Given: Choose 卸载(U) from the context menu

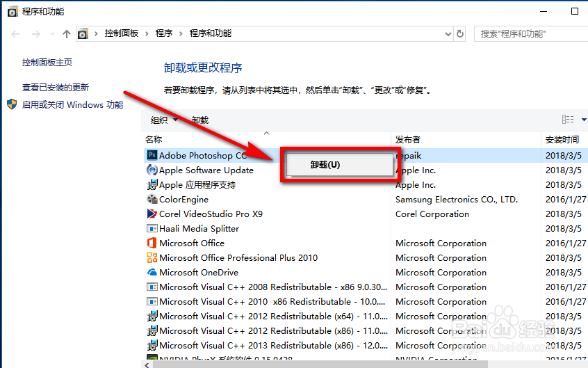Looking at the screenshot, I should tap(338, 165).
